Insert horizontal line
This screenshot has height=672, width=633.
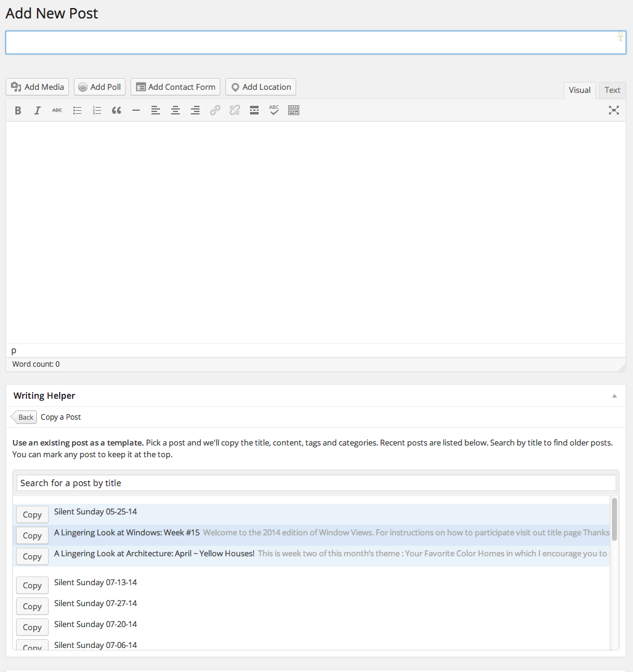(136, 111)
